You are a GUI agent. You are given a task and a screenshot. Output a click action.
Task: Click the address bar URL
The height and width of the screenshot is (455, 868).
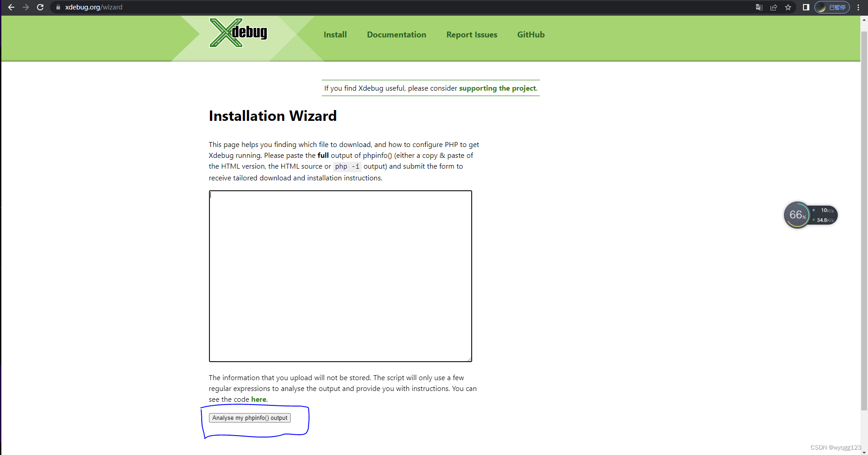[93, 7]
